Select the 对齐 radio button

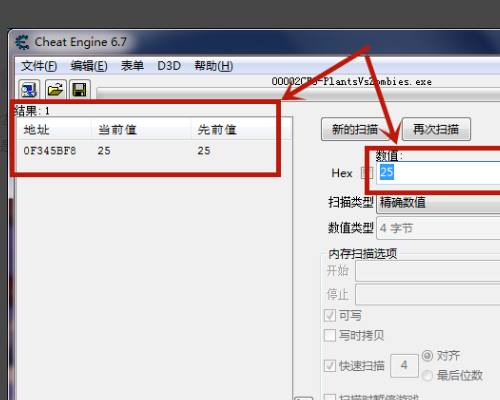pos(427,356)
